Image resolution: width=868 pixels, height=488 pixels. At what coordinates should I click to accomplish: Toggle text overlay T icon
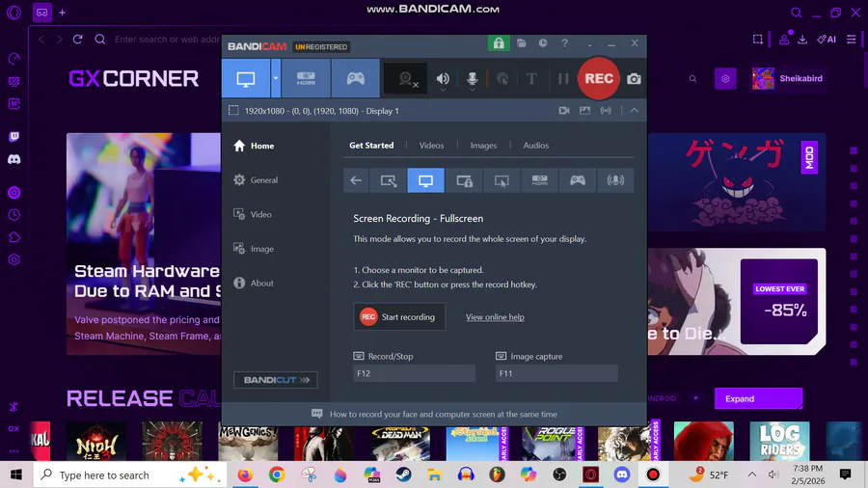click(x=531, y=79)
